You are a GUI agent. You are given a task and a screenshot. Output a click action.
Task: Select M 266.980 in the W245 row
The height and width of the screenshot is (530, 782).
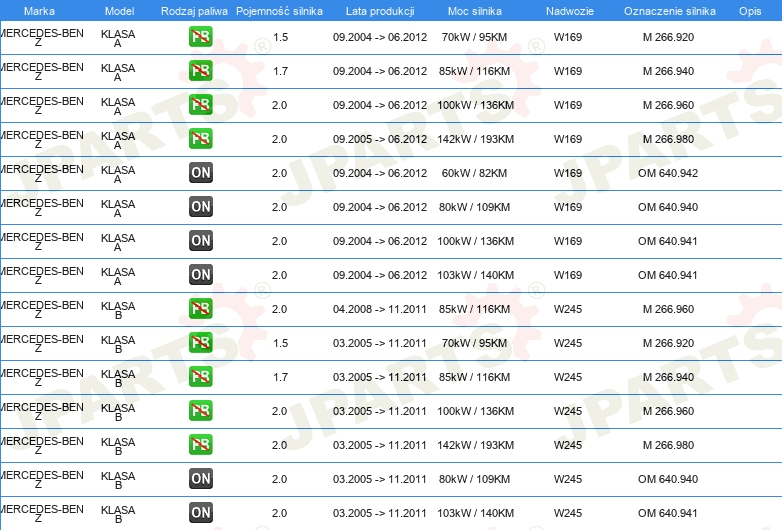668,445
